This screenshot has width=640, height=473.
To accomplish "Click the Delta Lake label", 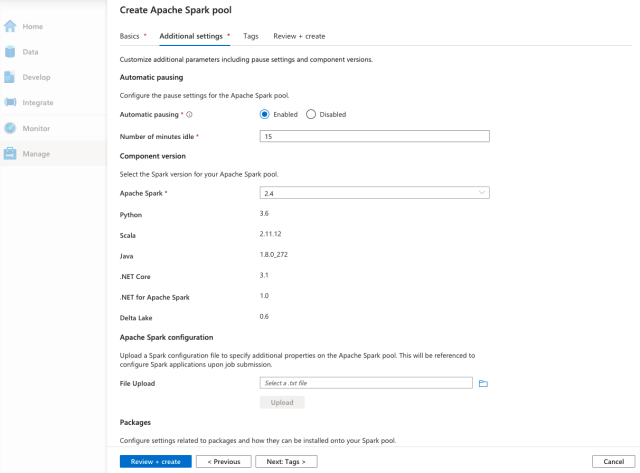I will [x=136, y=318].
